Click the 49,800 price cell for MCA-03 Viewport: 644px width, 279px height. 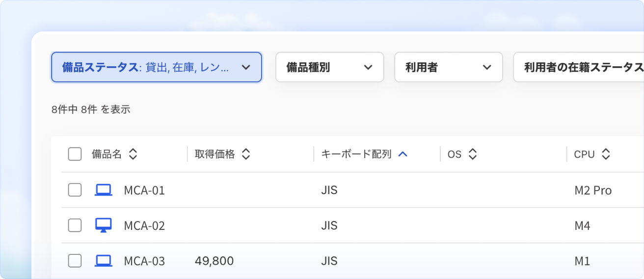tap(214, 261)
